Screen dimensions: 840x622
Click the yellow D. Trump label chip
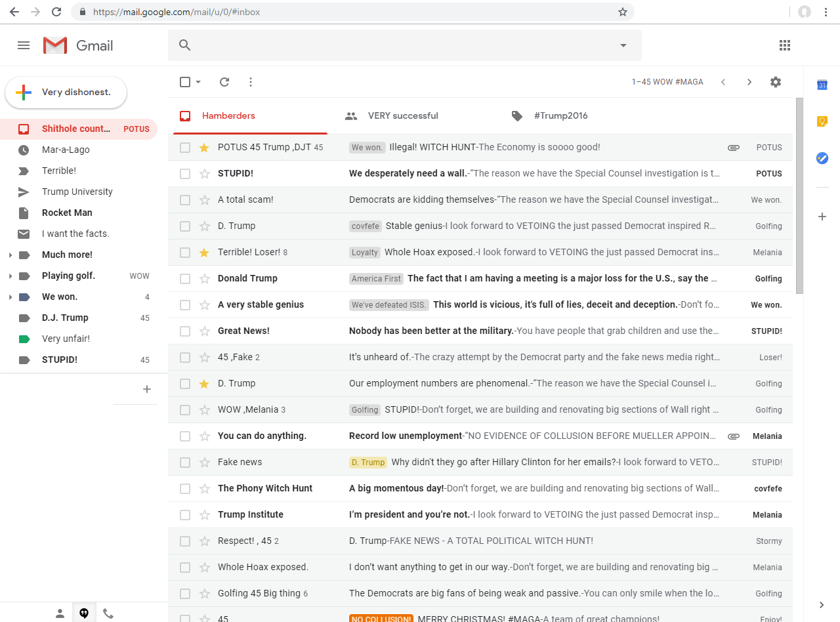click(x=368, y=463)
